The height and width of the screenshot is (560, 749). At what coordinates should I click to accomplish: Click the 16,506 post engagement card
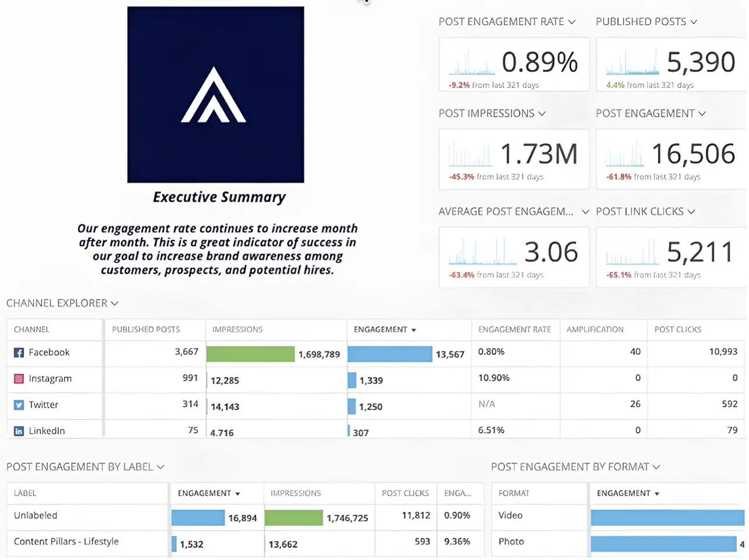(x=671, y=160)
